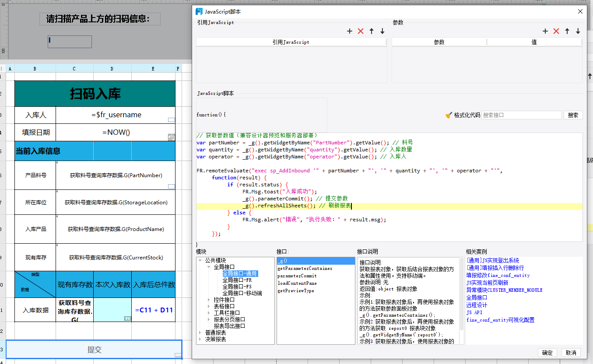Click the 搜索 button
The height and width of the screenshot is (364, 593).
click(x=573, y=115)
